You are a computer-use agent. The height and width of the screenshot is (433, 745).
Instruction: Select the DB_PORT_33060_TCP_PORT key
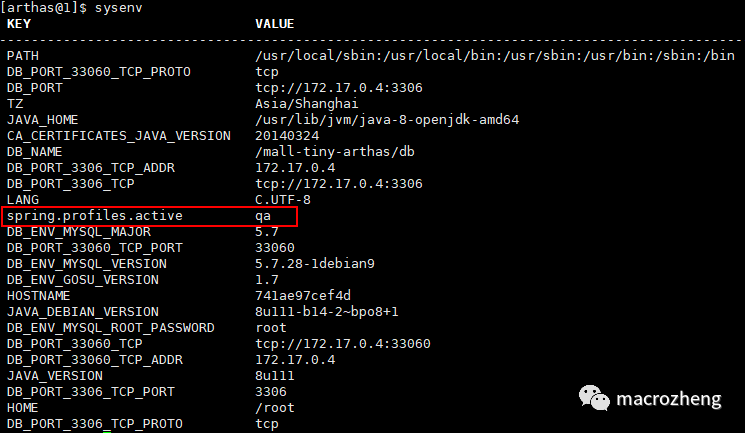point(95,248)
